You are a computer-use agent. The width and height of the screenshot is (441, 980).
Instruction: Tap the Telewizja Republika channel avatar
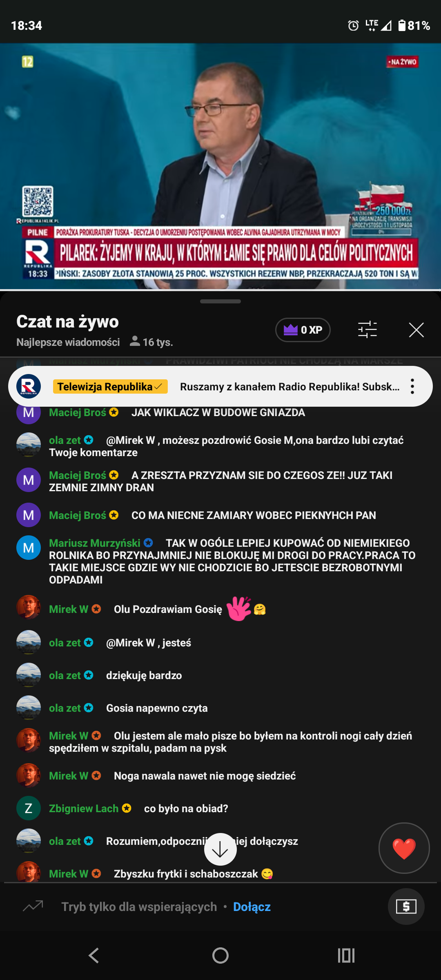coord(29,386)
